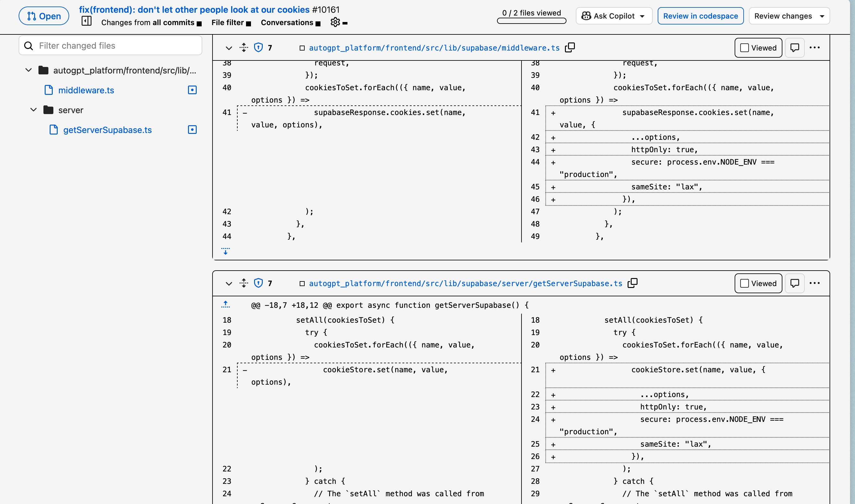Click the shield icon in getServerSupabase.ts header
The image size is (855, 504).
click(258, 283)
